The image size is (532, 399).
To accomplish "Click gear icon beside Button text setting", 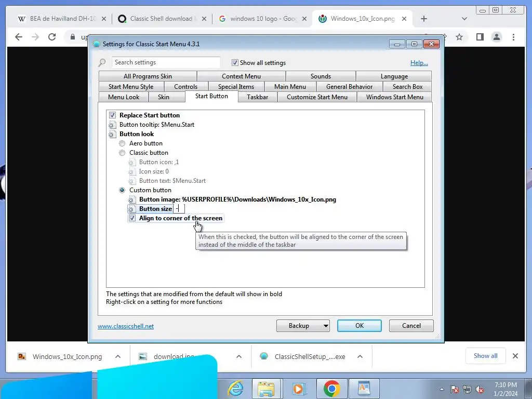I will pyautogui.click(x=132, y=181).
